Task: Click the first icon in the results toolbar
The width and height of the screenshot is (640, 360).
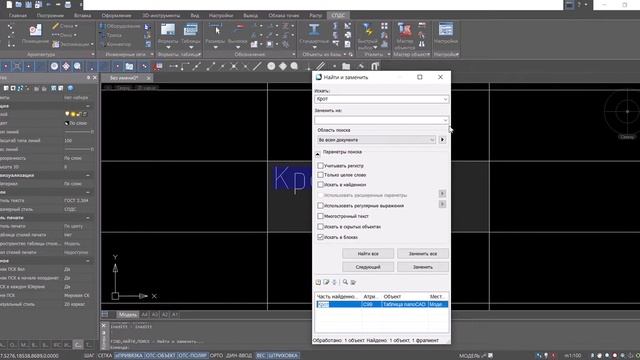Action: (x=318, y=282)
